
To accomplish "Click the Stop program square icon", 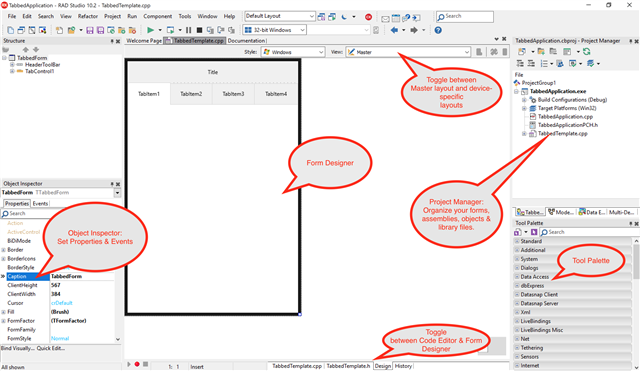I will coord(199,30).
